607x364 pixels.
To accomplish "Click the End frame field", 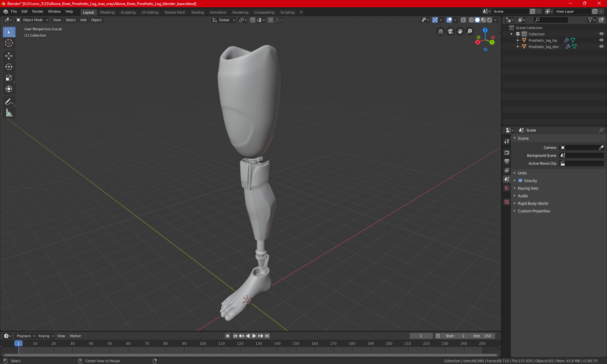I will click(x=482, y=336).
